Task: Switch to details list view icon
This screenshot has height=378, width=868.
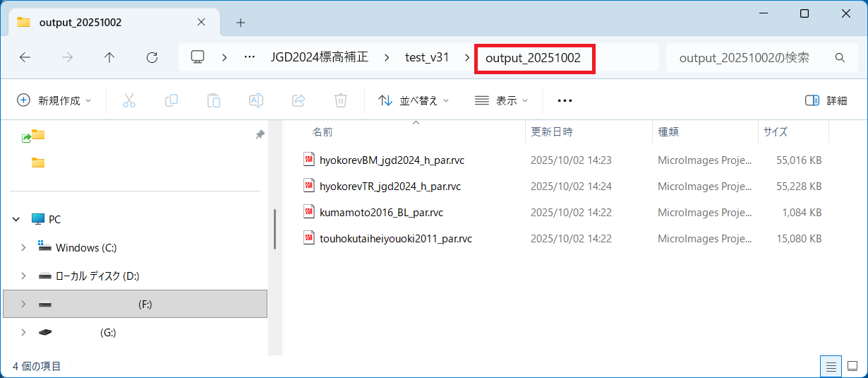Action: click(831, 366)
